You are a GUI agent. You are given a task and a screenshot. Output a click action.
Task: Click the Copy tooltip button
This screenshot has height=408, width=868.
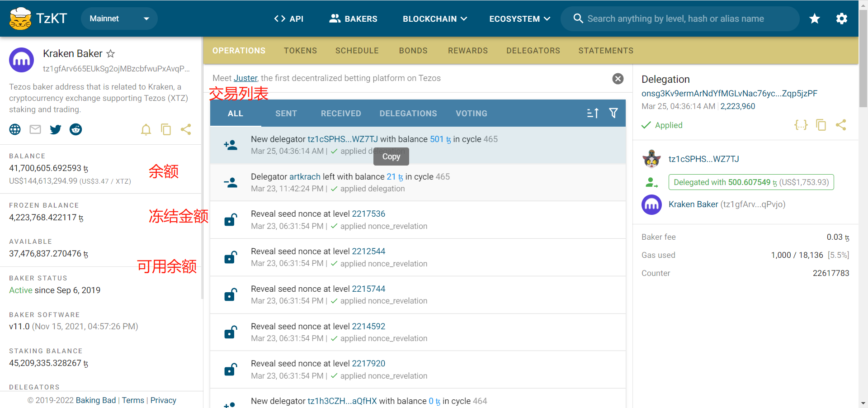[391, 157]
